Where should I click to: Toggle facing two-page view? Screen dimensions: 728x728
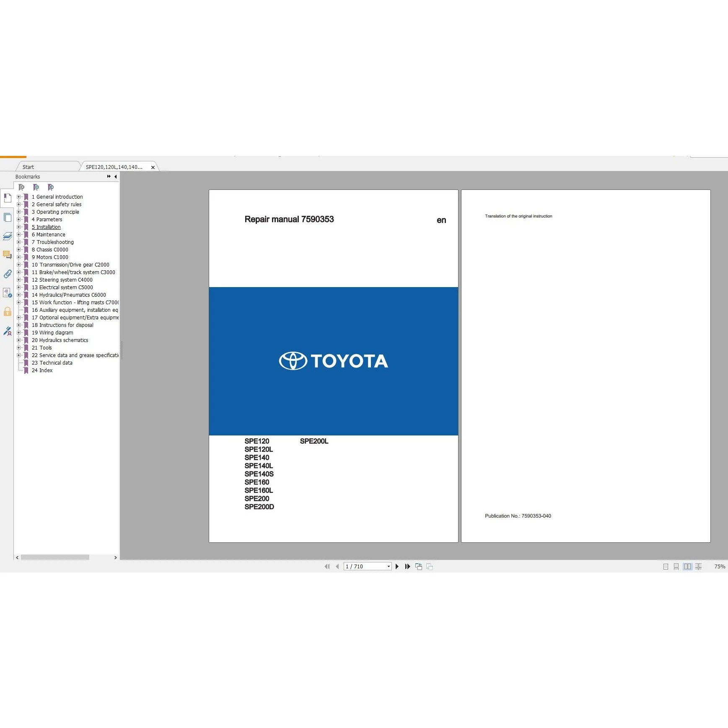pyautogui.click(x=687, y=566)
